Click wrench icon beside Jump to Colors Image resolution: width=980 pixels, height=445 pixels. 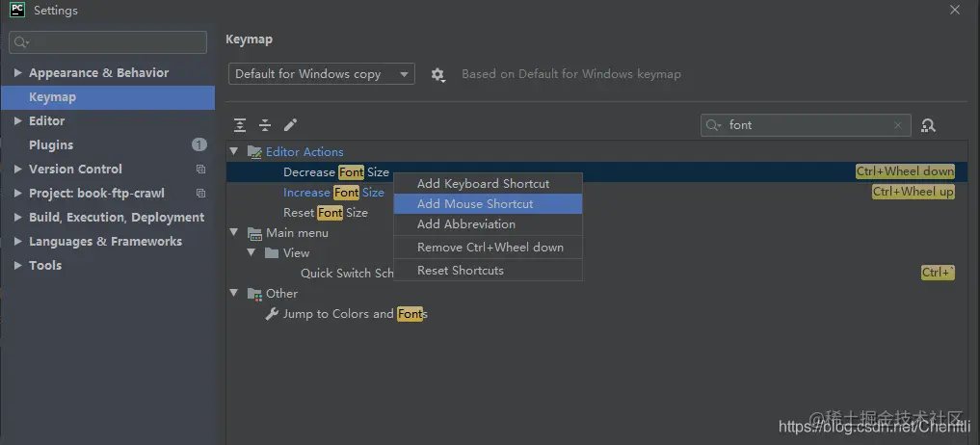pyautogui.click(x=272, y=314)
